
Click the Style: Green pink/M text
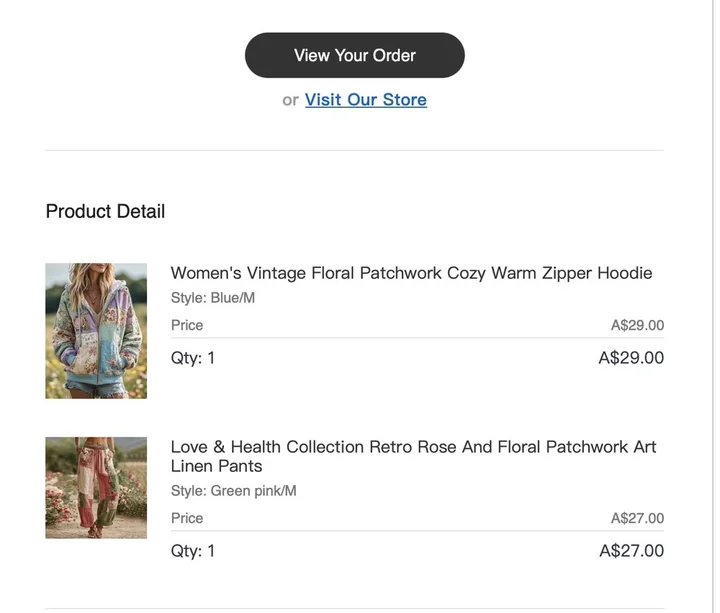pos(233,491)
